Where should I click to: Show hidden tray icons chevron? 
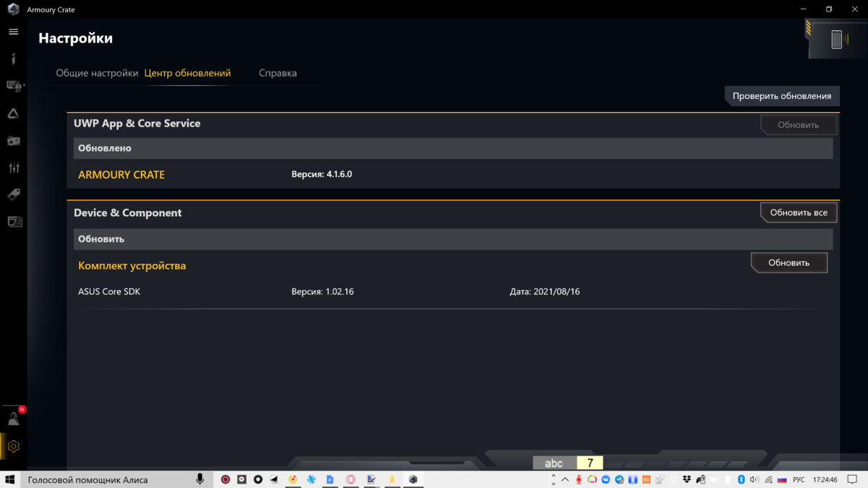click(565, 479)
